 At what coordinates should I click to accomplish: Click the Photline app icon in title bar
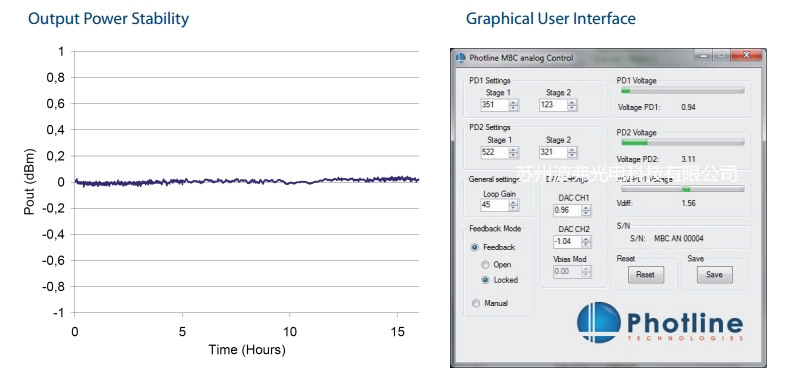[x=460, y=58]
